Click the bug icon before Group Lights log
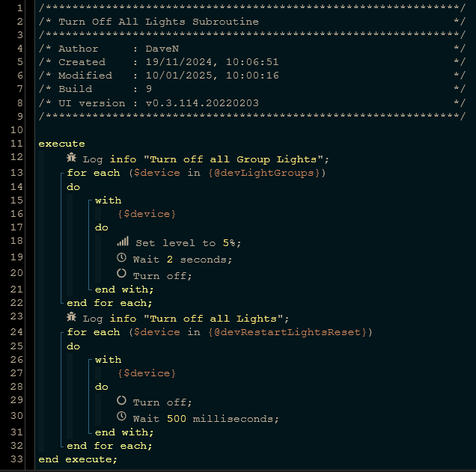 (71, 157)
